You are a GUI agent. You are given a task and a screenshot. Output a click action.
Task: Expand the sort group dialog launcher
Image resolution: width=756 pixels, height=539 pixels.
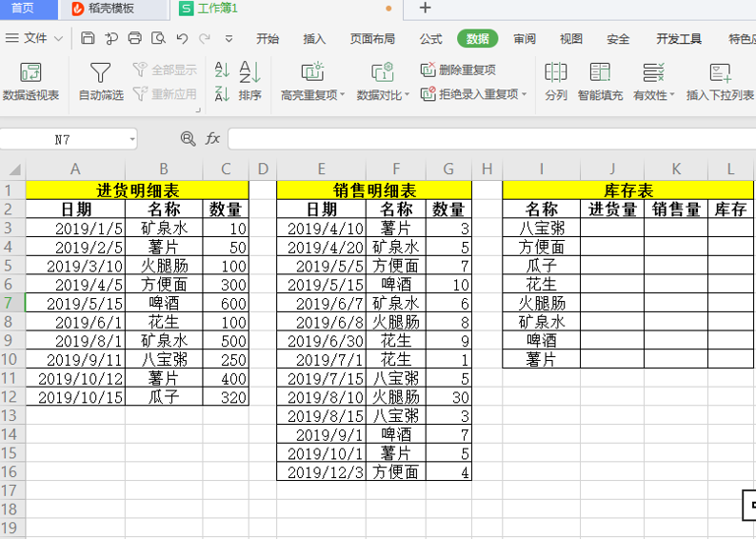198,110
